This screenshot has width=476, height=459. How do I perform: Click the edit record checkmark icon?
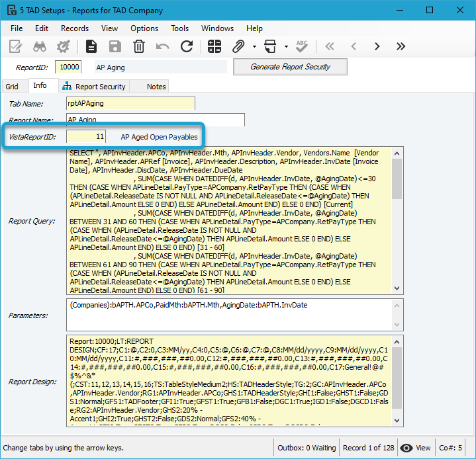[15, 46]
